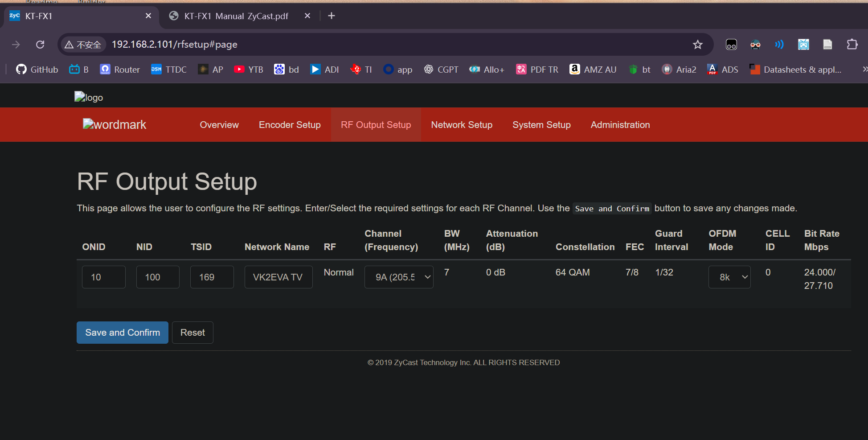Open a new browser tab
The image size is (868, 440).
click(x=331, y=16)
